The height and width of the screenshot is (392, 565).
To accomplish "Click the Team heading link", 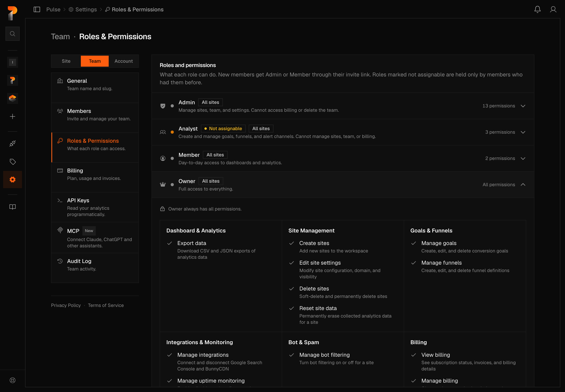I will click(60, 37).
